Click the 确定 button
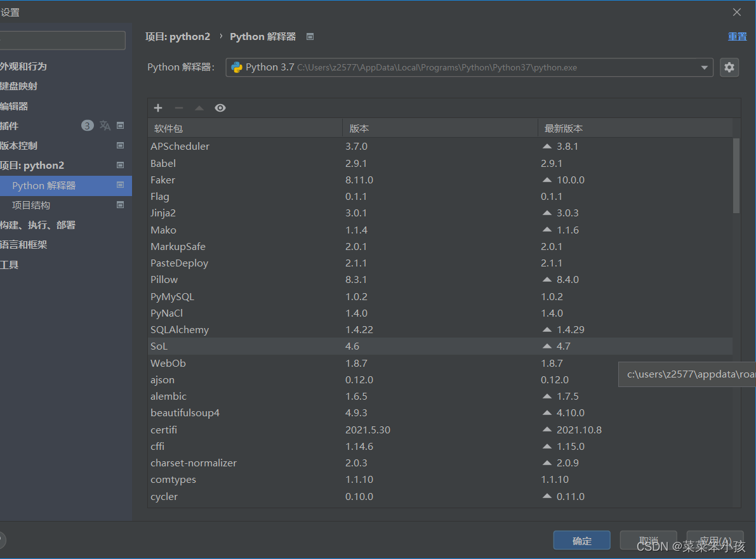This screenshot has height=559, width=756. point(582,541)
